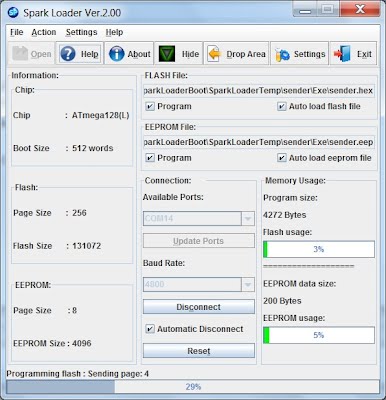386x400 pixels.
Task: Click the Open folder icon in toolbar
Action: [20, 53]
